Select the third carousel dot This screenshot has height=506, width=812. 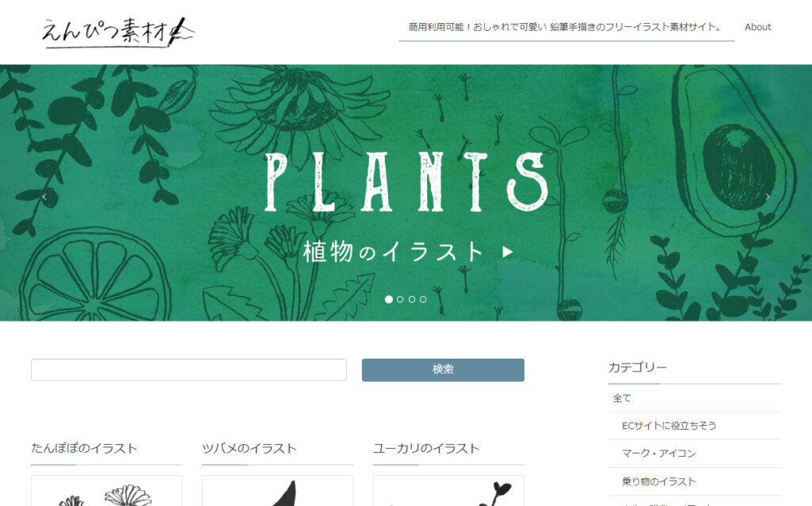[x=412, y=299]
